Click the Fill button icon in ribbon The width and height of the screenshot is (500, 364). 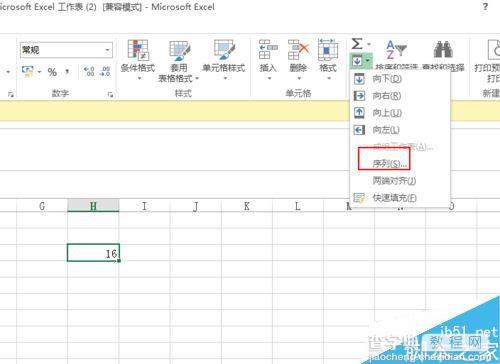tap(357, 60)
